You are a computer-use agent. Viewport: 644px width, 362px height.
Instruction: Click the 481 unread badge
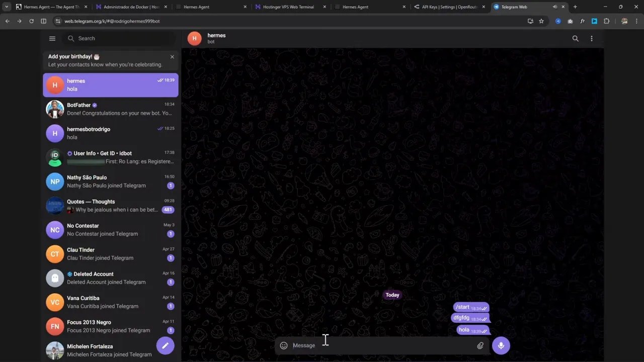pyautogui.click(x=168, y=210)
